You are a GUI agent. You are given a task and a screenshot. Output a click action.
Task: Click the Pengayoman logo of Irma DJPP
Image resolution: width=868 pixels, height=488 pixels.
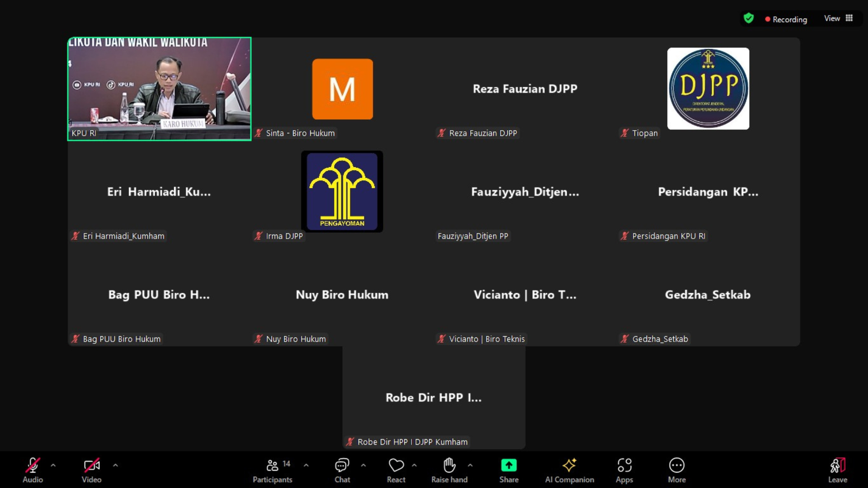(x=342, y=192)
